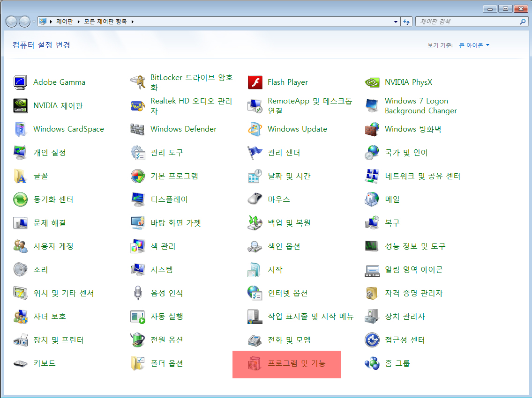Click the search magnifier icon
Viewport: 532px width, 398px height.
[x=523, y=22]
